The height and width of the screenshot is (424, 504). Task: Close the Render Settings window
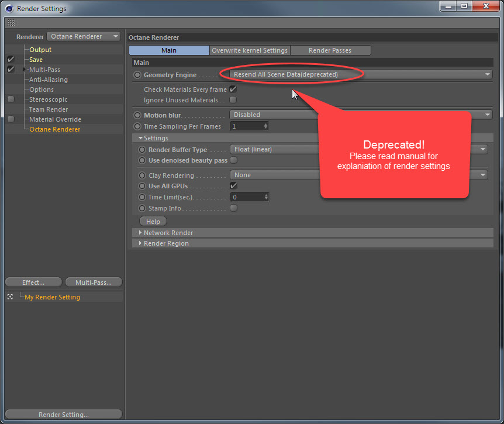pyautogui.click(x=486, y=6)
